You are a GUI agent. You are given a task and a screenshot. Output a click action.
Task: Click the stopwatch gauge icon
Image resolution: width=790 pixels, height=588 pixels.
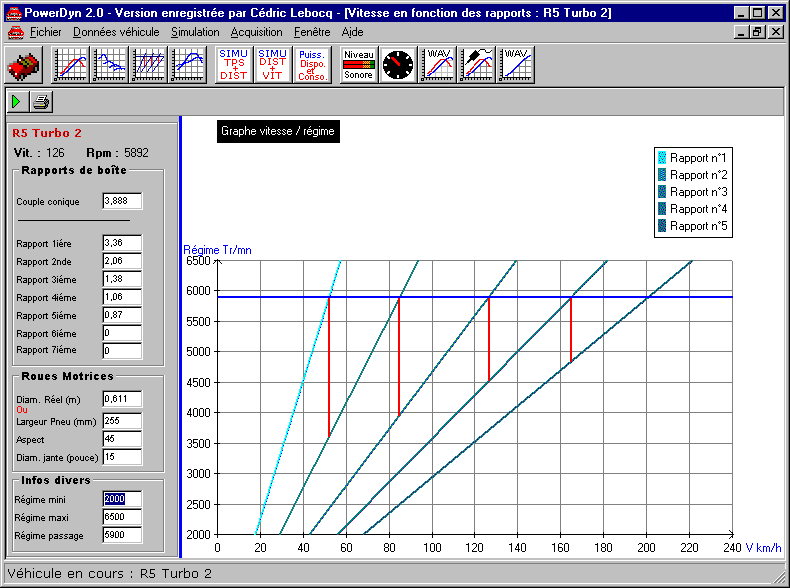point(398,66)
